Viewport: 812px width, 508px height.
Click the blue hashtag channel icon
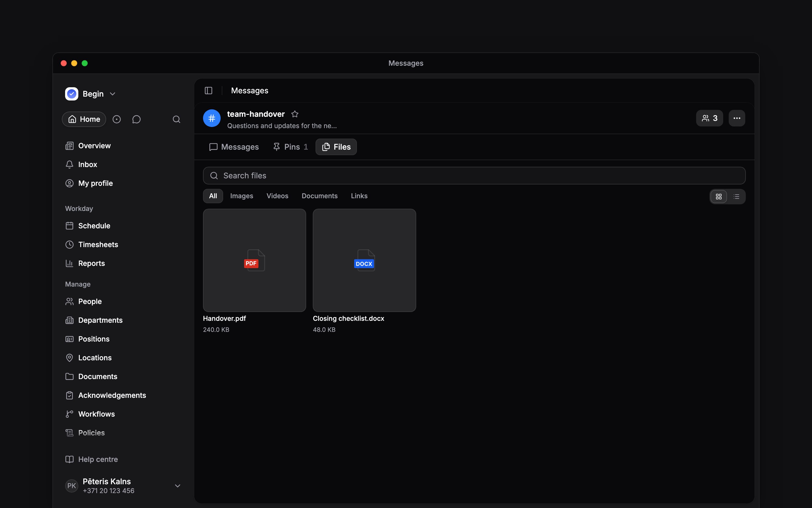coord(212,118)
